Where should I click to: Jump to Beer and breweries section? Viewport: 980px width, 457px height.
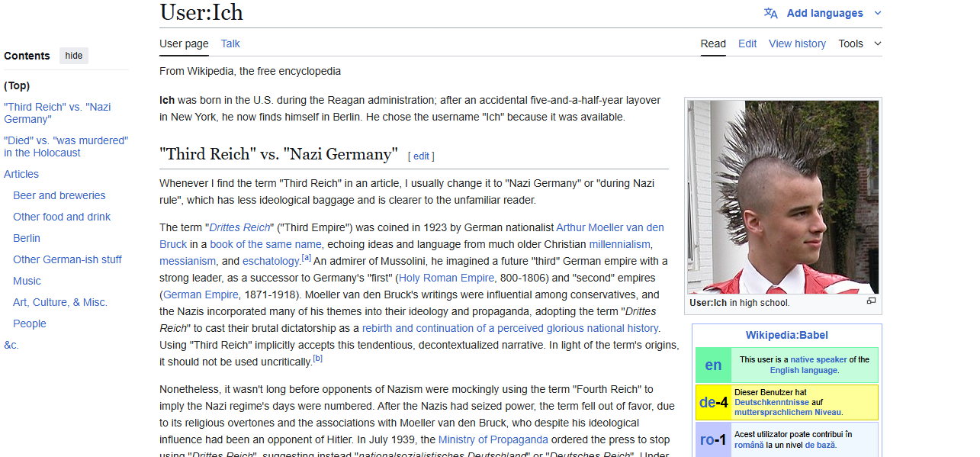(x=59, y=195)
